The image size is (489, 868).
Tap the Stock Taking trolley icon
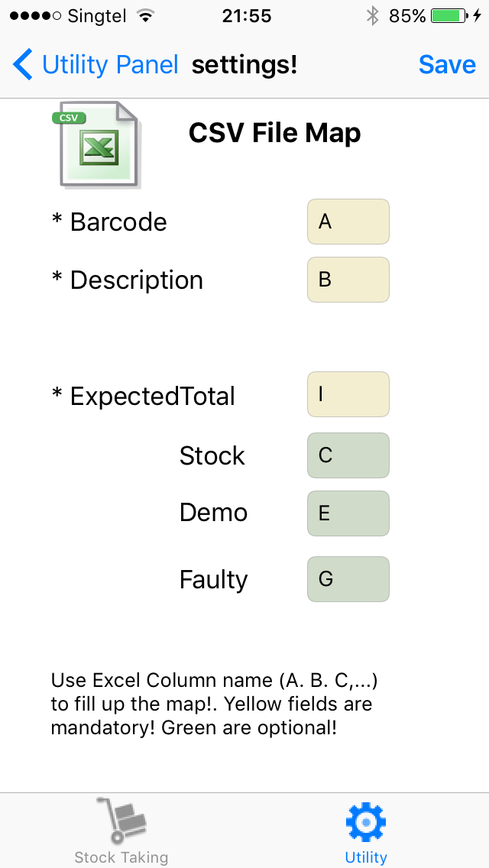[x=121, y=820]
